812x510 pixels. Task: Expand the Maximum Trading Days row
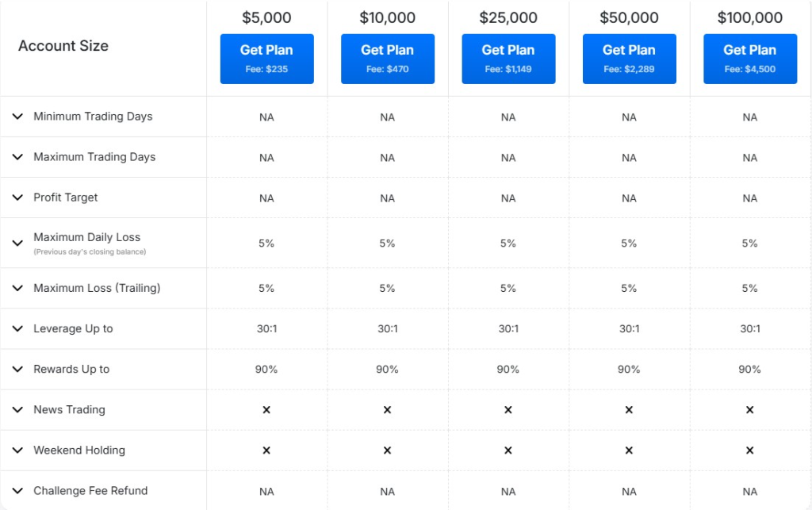17,157
